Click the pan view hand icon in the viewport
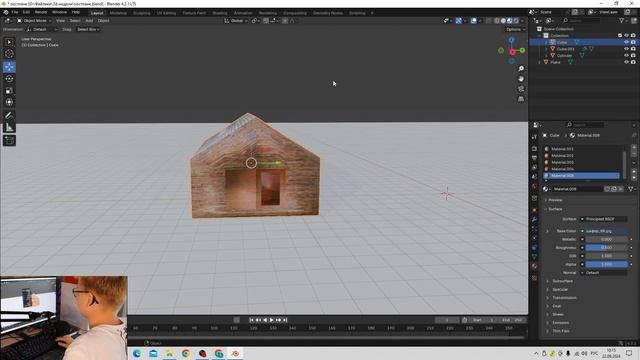The width and height of the screenshot is (640, 360). pos(521,79)
